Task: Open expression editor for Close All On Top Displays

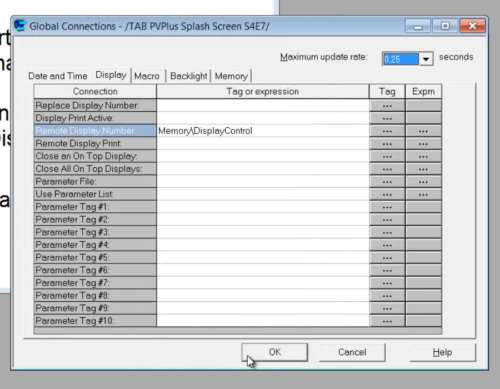Action: coord(423,169)
